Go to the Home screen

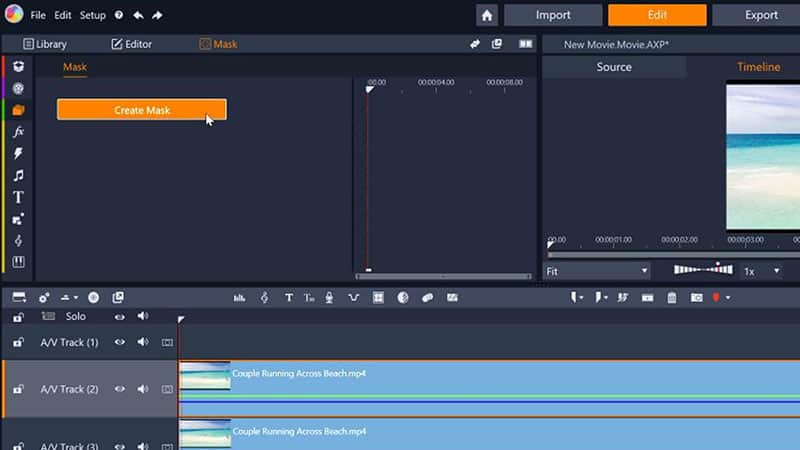(x=487, y=15)
